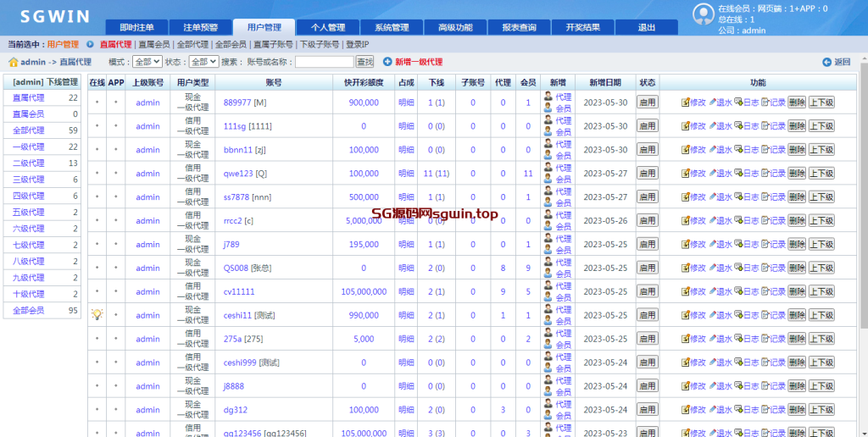Select 登录IP in the submenu bar

click(357, 44)
